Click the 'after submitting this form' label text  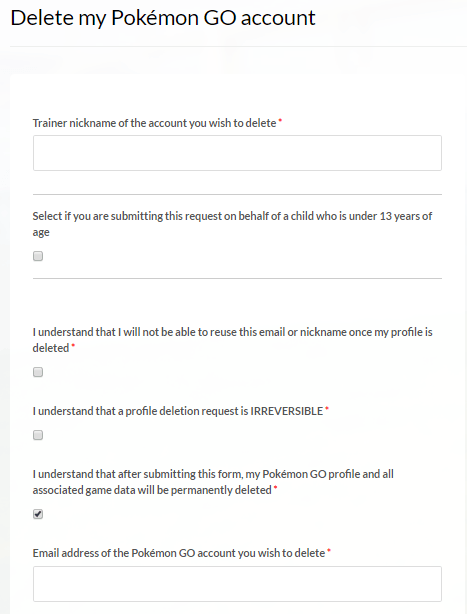[x=213, y=482]
